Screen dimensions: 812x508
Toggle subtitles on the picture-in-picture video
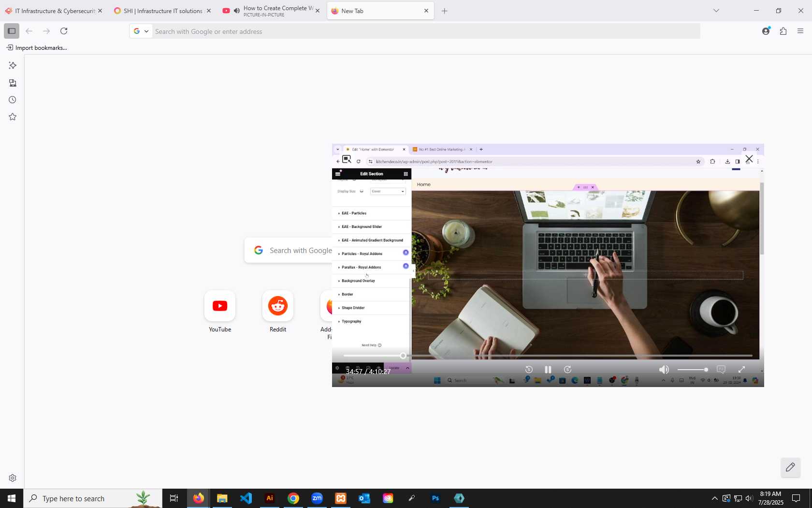pyautogui.click(x=721, y=370)
